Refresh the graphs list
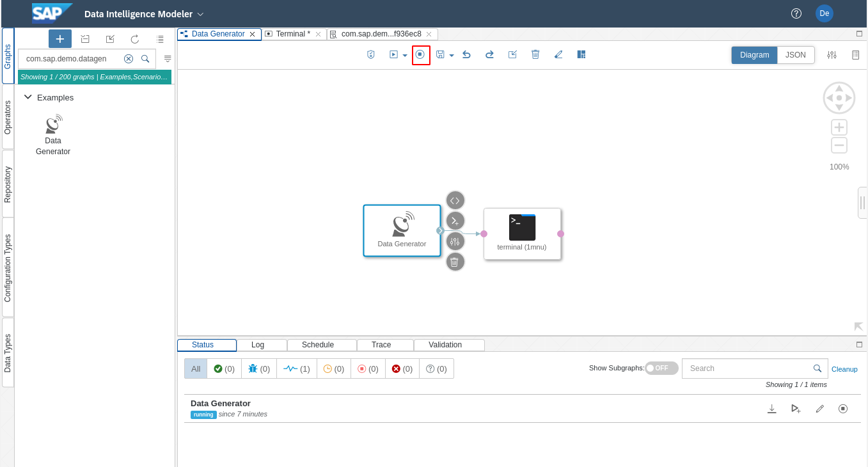 (135, 39)
